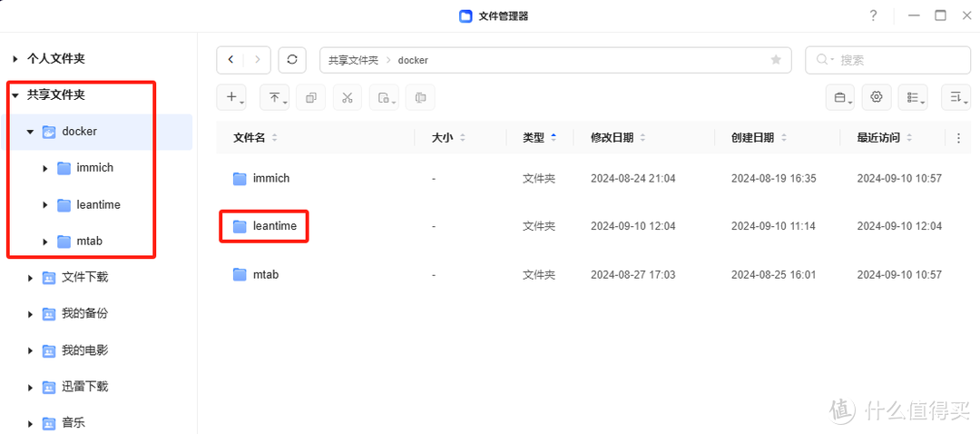980x434 pixels.
Task: Open the plus create menu
Action: click(x=231, y=97)
